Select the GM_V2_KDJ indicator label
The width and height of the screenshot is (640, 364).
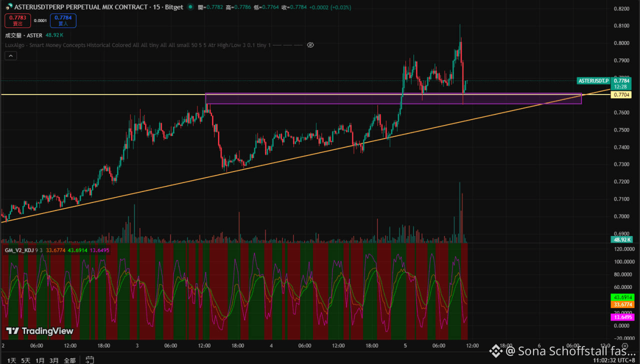pyautogui.click(x=18, y=249)
